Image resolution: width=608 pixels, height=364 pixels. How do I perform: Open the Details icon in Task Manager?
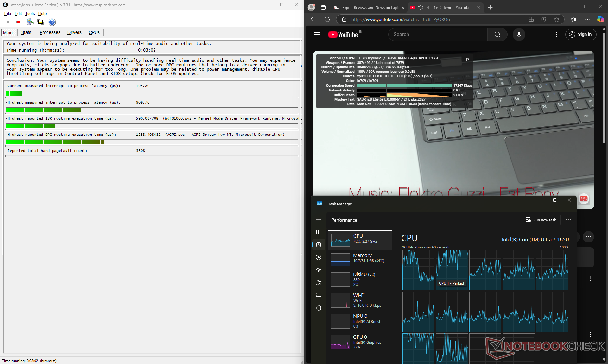pyautogui.click(x=319, y=295)
